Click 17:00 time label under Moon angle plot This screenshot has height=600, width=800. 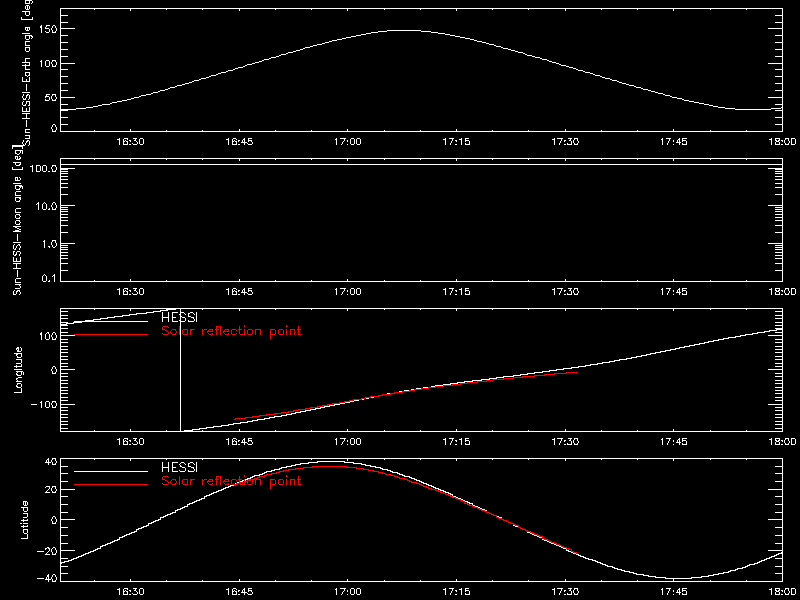coord(348,292)
